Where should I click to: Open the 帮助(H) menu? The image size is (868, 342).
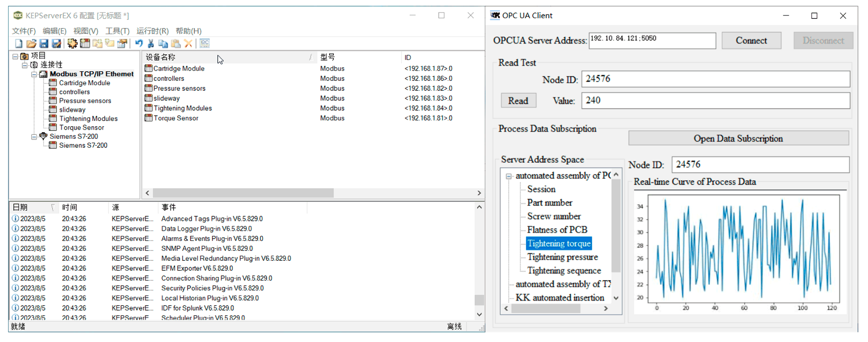click(188, 31)
